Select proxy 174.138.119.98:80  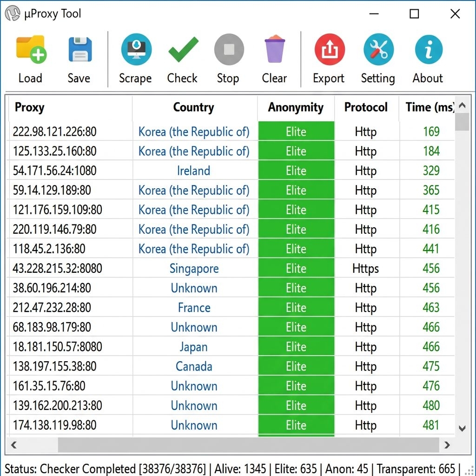(x=54, y=425)
